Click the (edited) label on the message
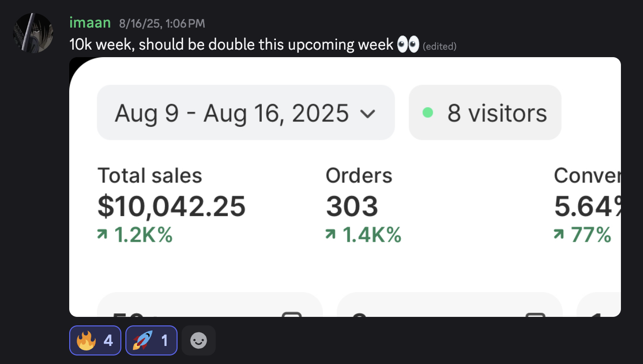 pos(439,47)
